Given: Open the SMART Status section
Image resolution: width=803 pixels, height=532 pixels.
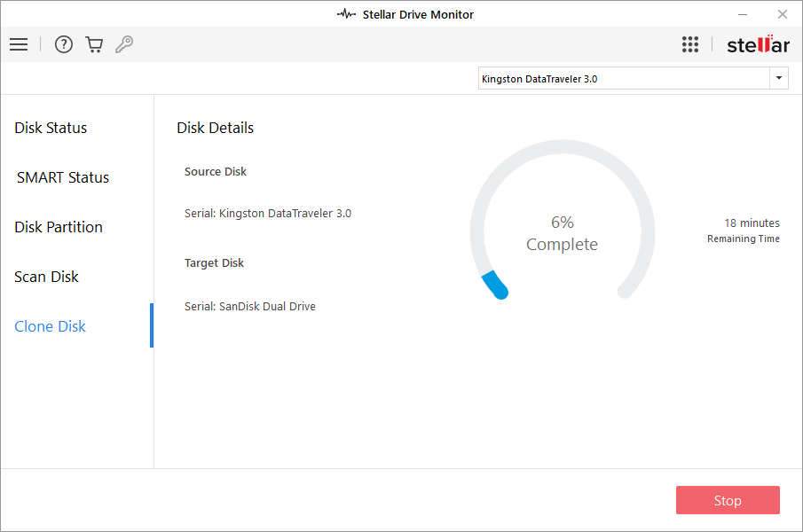Looking at the screenshot, I should 63,177.
